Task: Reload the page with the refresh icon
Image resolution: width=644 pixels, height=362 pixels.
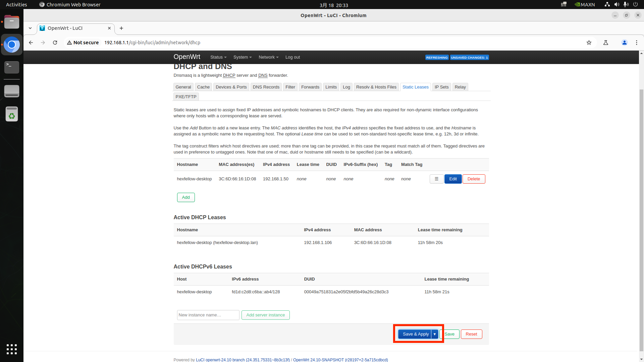Action: (55, 43)
